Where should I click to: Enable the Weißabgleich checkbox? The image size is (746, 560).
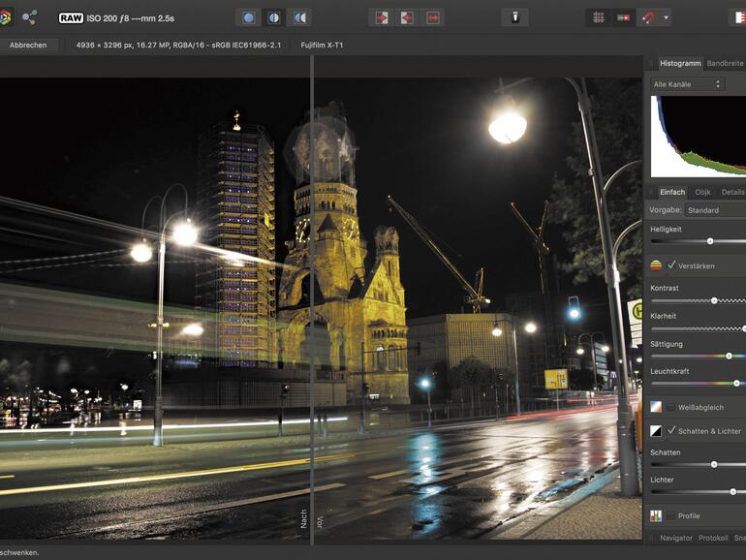click(x=671, y=408)
